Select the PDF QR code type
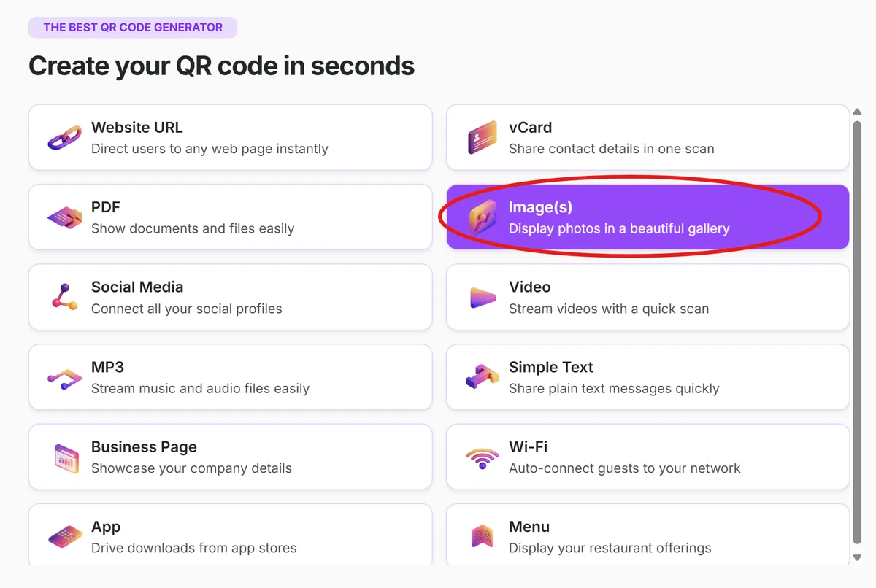Image resolution: width=876 pixels, height=588 pixels. (x=231, y=217)
